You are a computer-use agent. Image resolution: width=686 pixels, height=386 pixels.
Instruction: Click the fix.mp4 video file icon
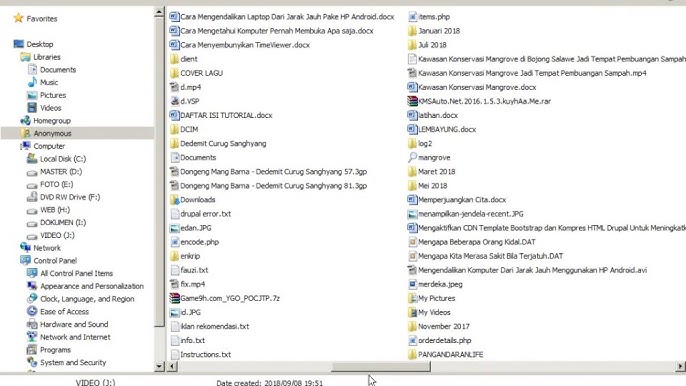175,284
